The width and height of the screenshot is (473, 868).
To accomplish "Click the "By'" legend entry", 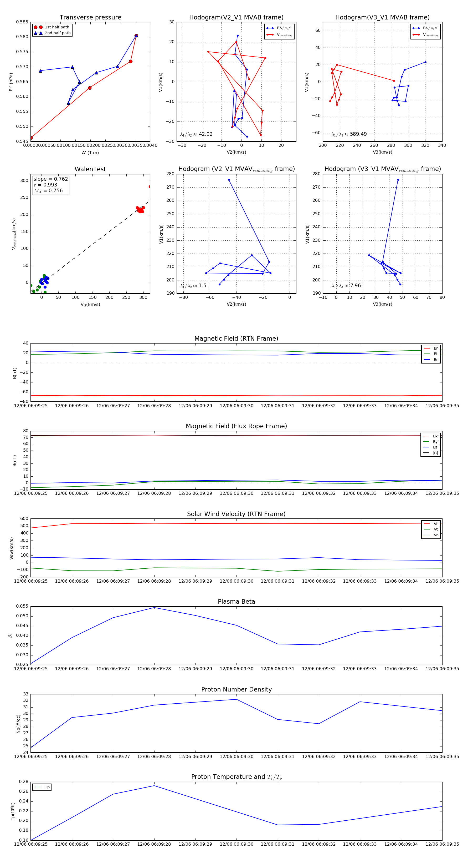I will click(431, 442).
